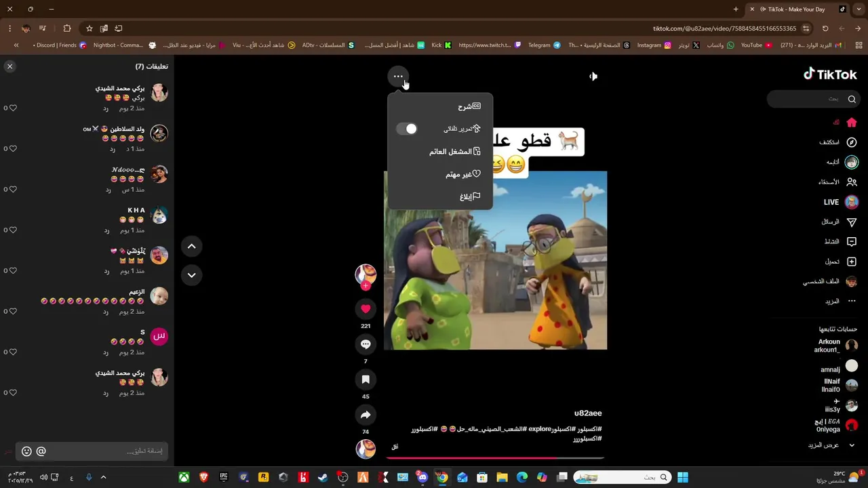Screen dimensions: 868x488
Task: Open the new tab plus button
Action: point(736,9)
